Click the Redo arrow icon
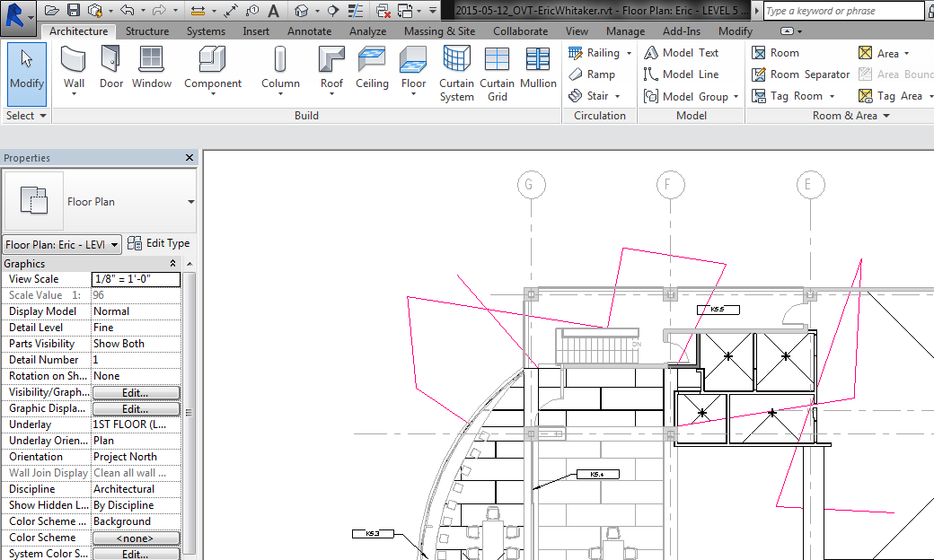 (x=159, y=10)
